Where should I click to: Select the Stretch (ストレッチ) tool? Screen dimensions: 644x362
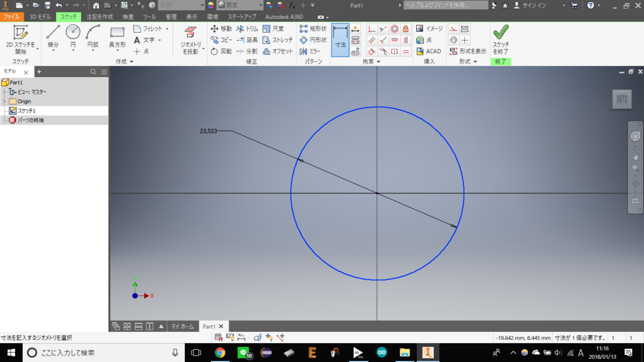point(277,40)
